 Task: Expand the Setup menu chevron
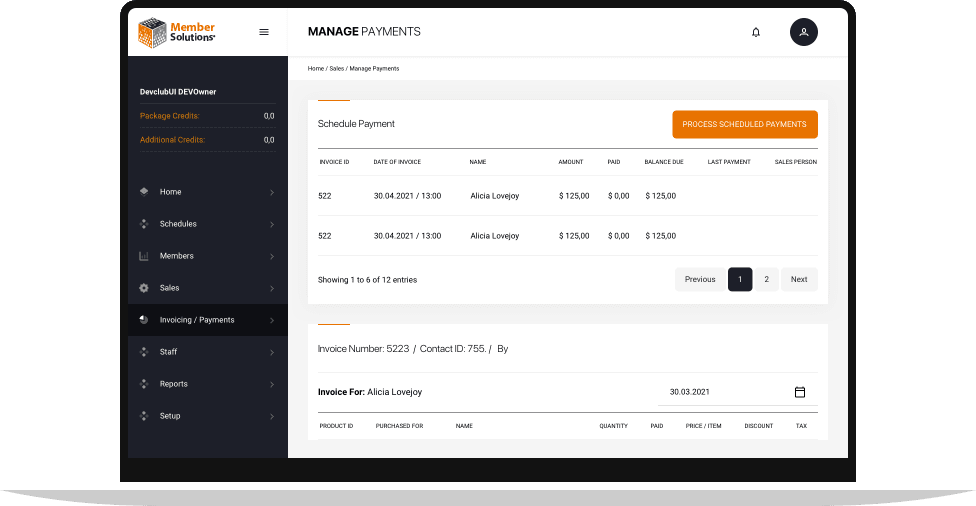[x=272, y=416]
